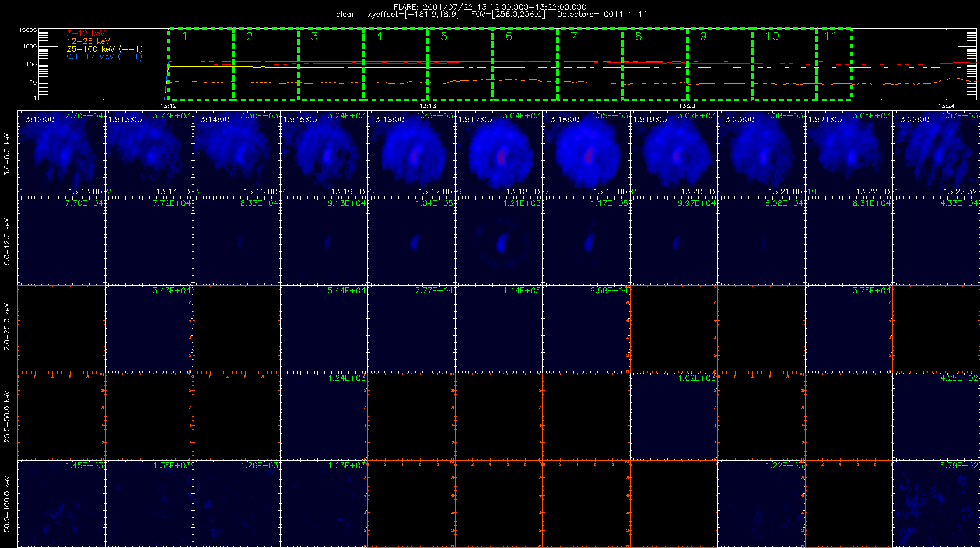
Task: Click the orange '12-25 keV' legend entry
Action: tap(88, 41)
